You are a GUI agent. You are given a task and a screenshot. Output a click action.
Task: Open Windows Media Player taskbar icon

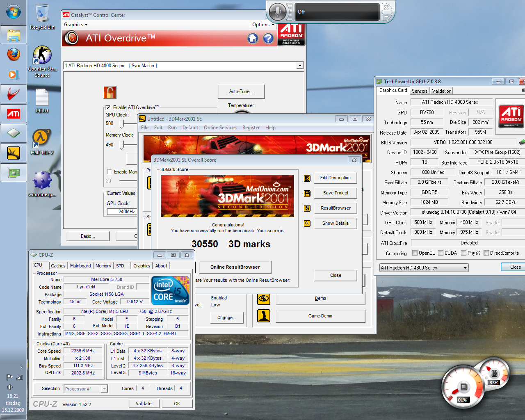click(13, 74)
